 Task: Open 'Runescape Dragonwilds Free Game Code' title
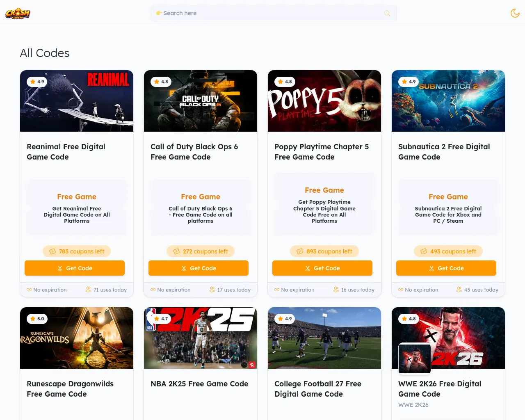click(x=70, y=389)
